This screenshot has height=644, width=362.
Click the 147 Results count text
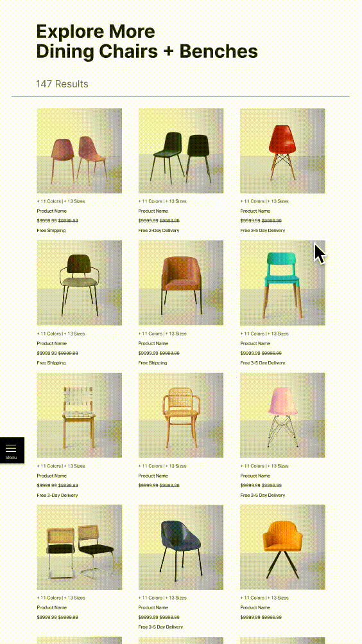click(x=62, y=84)
